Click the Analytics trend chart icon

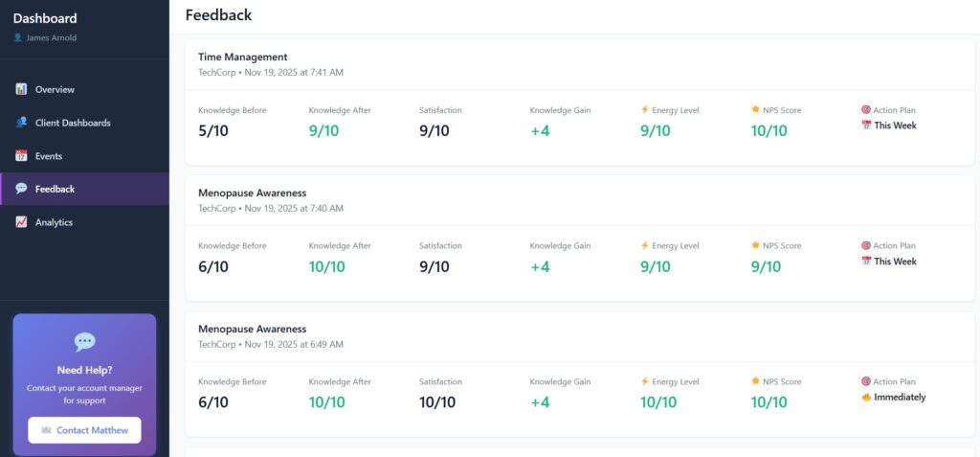pos(21,222)
